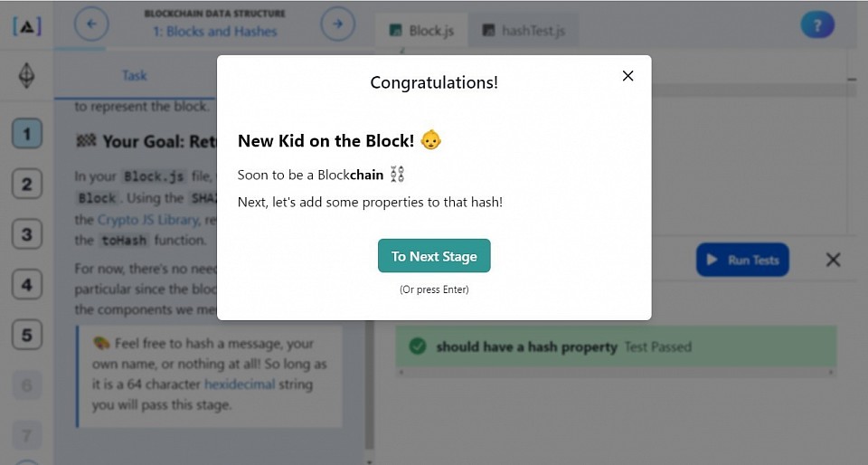Screen dimensions: 868x465
Task: Select stage 3 in the sidebar
Action: click(x=26, y=234)
